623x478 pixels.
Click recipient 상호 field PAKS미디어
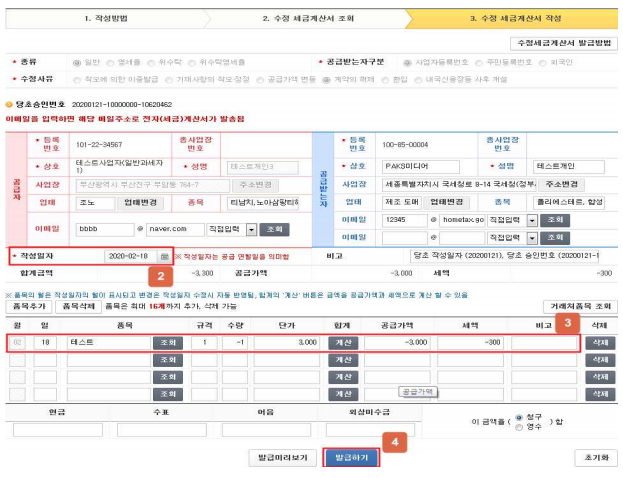421,166
